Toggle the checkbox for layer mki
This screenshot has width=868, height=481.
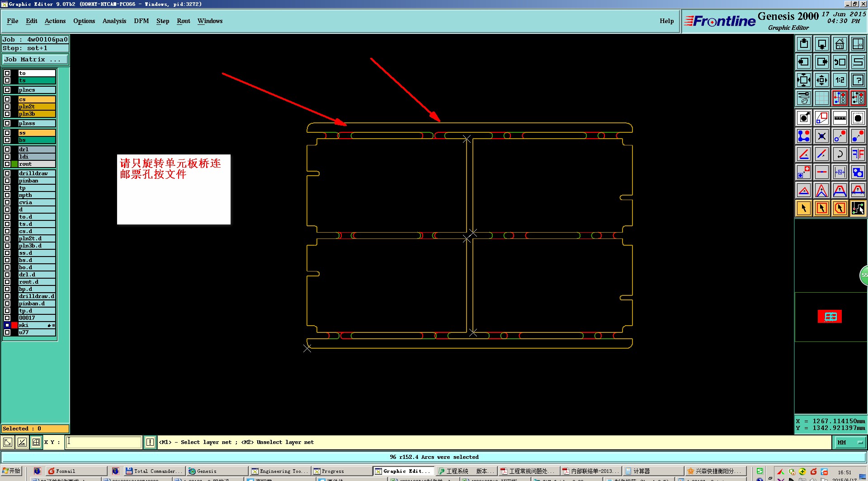pos(7,325)
